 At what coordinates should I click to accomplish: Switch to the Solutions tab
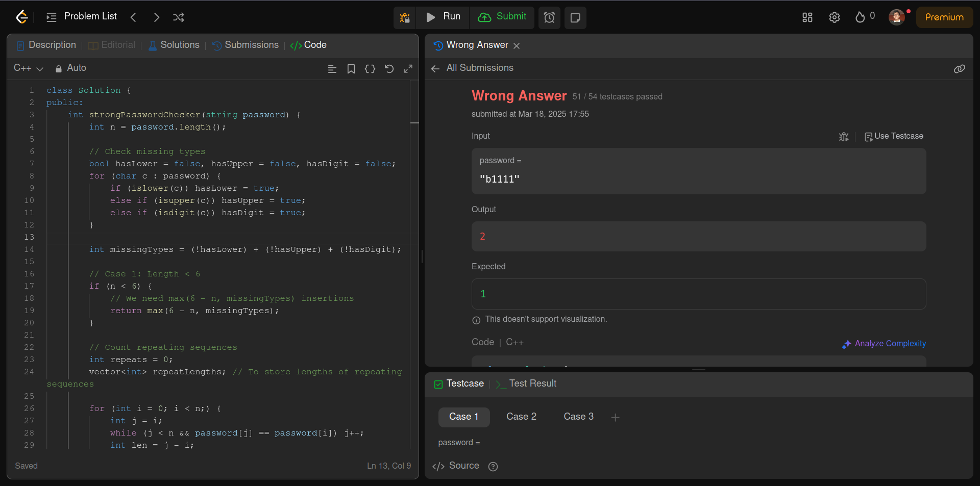point(174,45)
